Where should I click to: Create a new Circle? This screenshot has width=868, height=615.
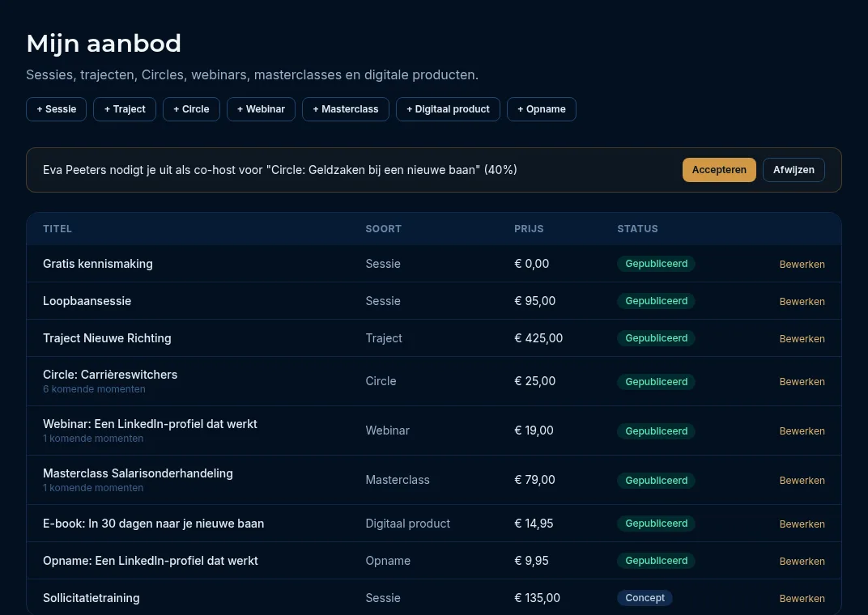click(x=192, y=109)
